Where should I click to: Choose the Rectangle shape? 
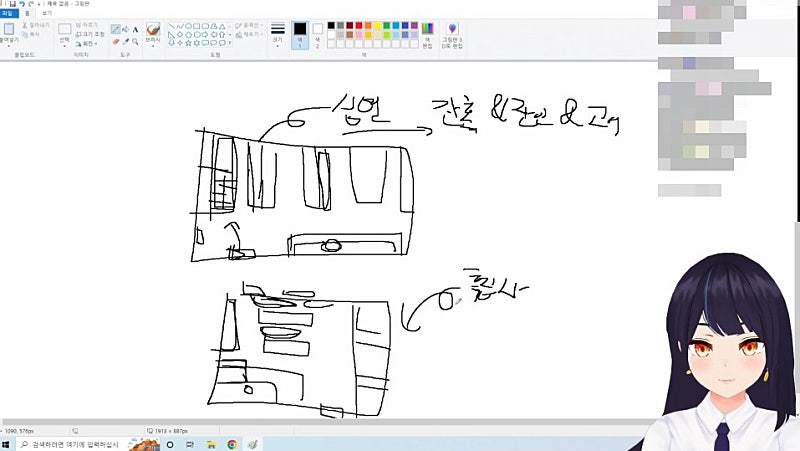(x=196, y=26)
